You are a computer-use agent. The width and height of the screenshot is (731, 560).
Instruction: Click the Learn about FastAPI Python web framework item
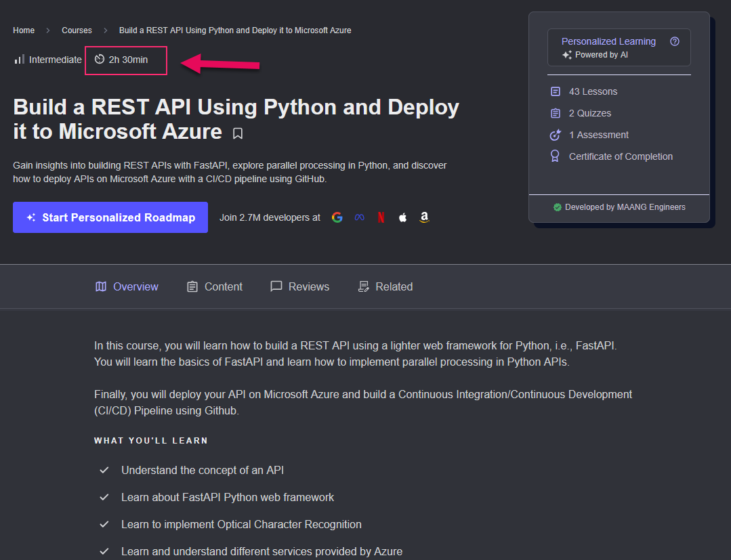[228, 497]
